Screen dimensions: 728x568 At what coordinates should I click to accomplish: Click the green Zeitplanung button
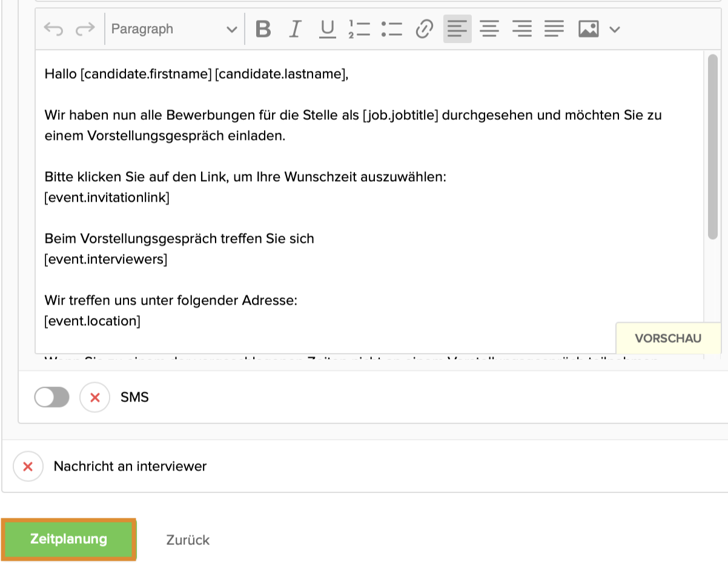68,540
